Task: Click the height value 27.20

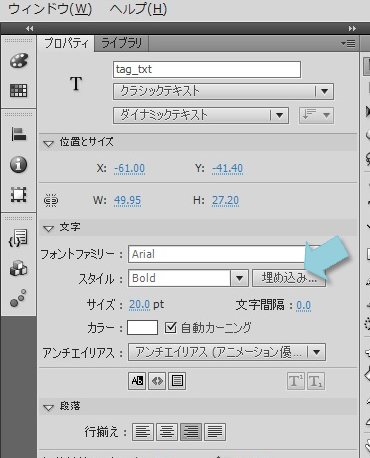Action: coord(225,200)
